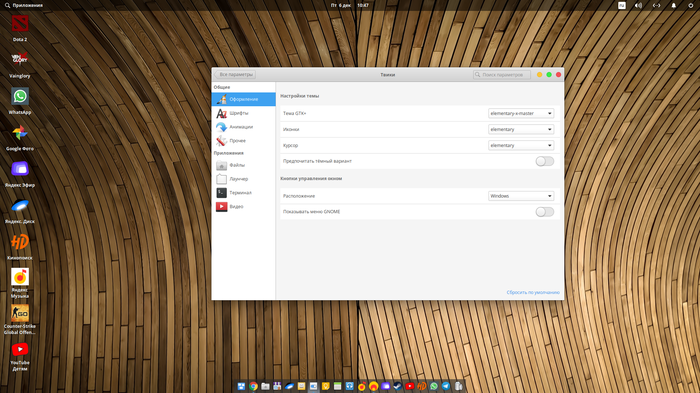Select Лаунчер in the sidebar
Screen dimensions: 700x393
244,179
